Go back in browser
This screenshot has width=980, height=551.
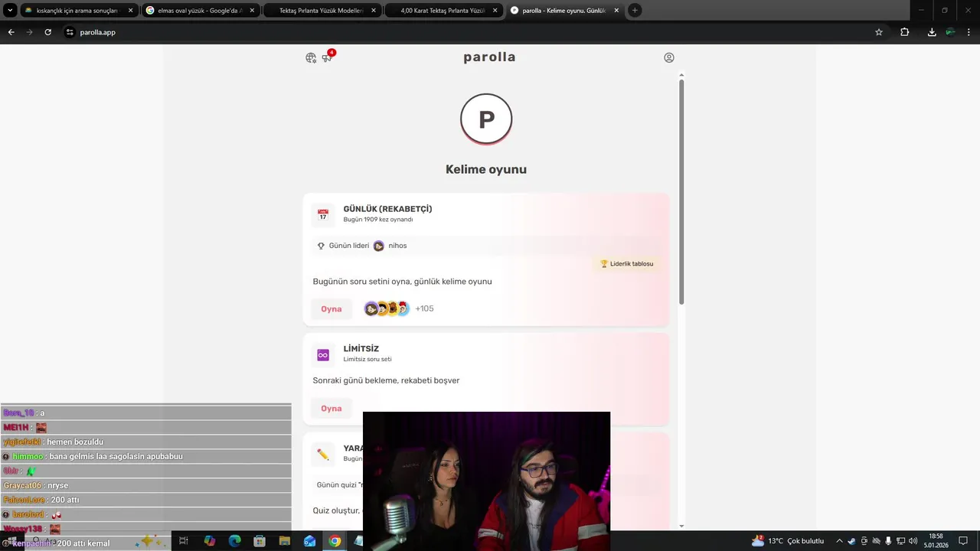11,32
